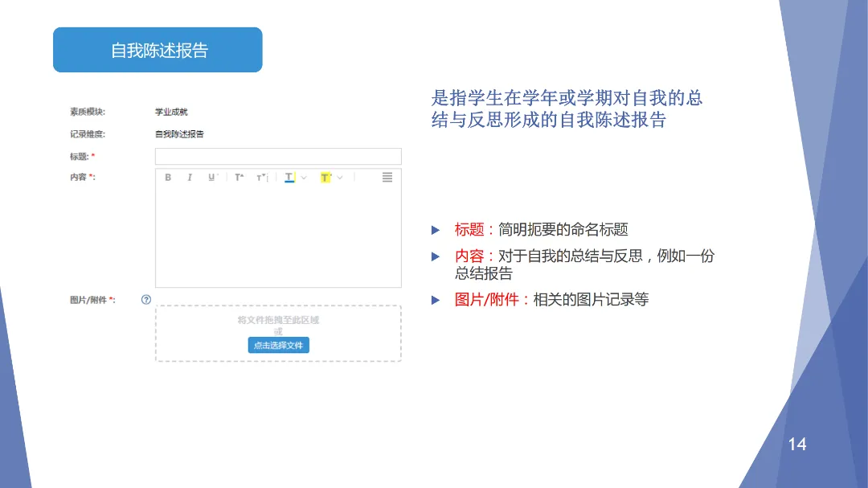Select the 图片/附件 bullet arrow marker
Image resolution: width=868 pixels, height=488 pixels.
(436, 300)
